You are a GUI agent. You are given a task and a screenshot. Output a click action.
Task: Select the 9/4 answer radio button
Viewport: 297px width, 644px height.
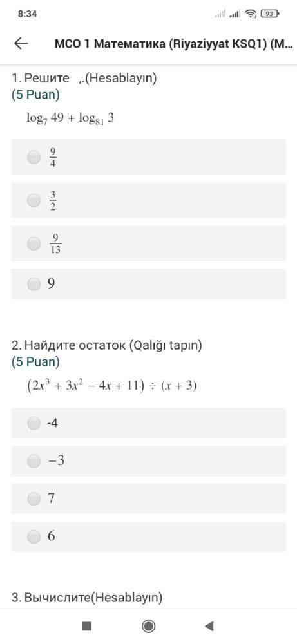(x=34, y=157)
